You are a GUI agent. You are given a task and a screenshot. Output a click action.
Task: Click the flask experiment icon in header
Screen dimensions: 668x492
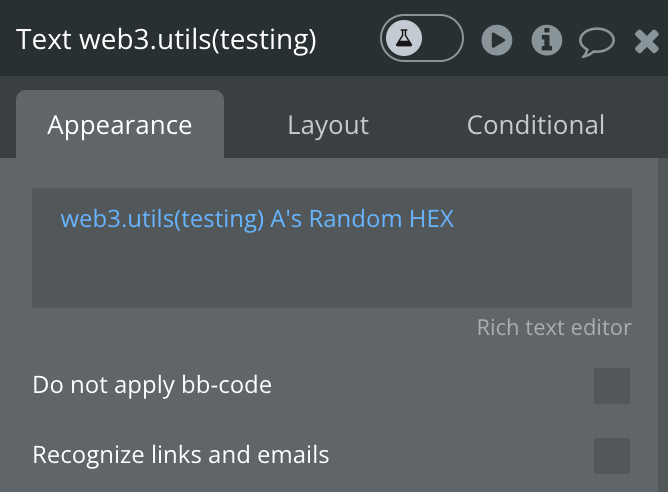click(x=403, y=38)
